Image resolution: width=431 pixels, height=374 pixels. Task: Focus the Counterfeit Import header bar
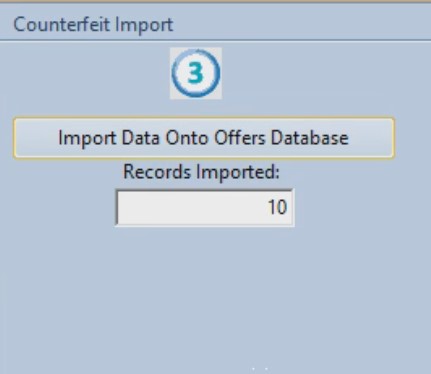coord(215,22)
